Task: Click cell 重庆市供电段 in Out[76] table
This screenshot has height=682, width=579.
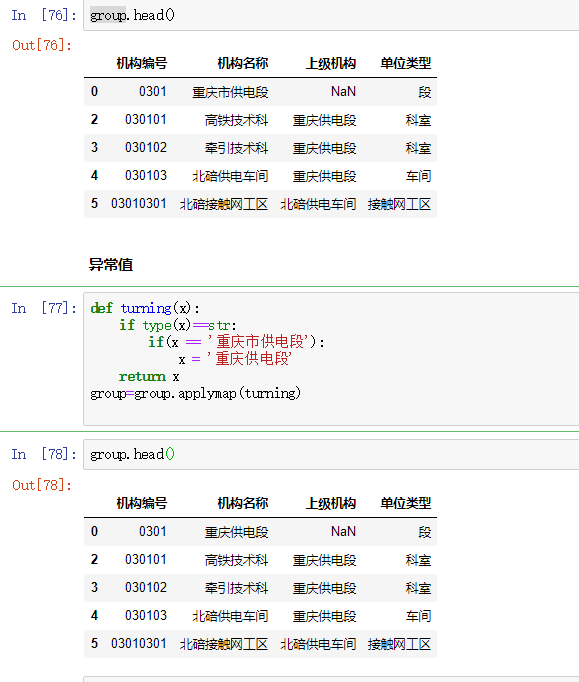Action: 230,92
